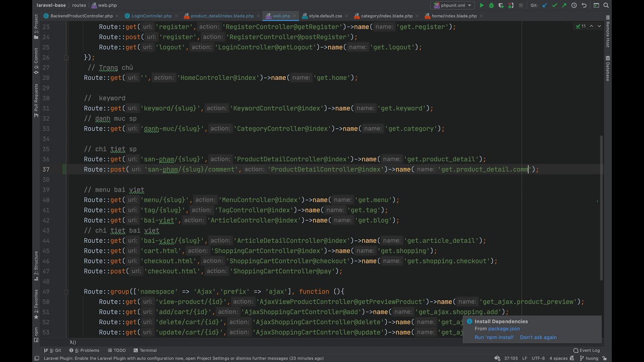Viewport: 644px width, 362px height.
Task: Go to next highlighted problem arrow
Action: tap(599, 26)
